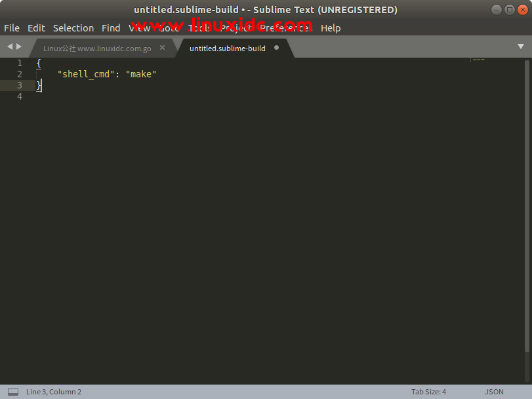This screenshot has height=399, width=532.
Task: Click unsaved dot on untitled.sublime-build tab
Action: (277, 48)
